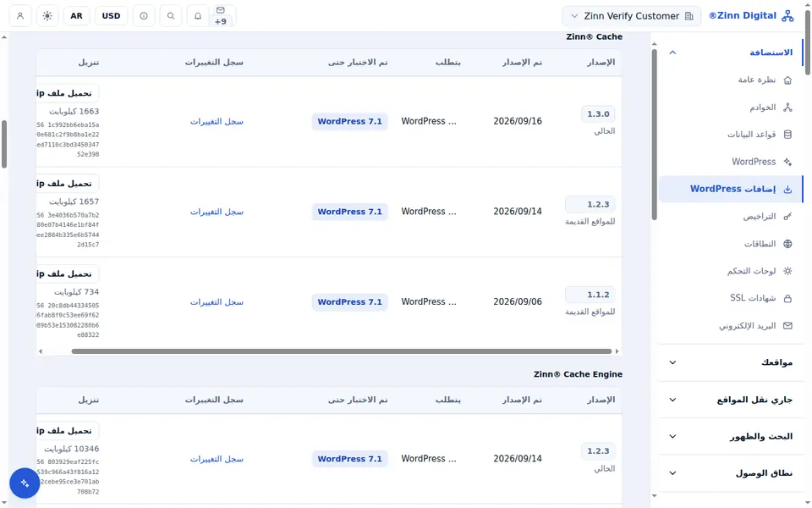Download the zip for Cache Engine 1.2.3
The image size is (812, 508).
tap(68, 431)
